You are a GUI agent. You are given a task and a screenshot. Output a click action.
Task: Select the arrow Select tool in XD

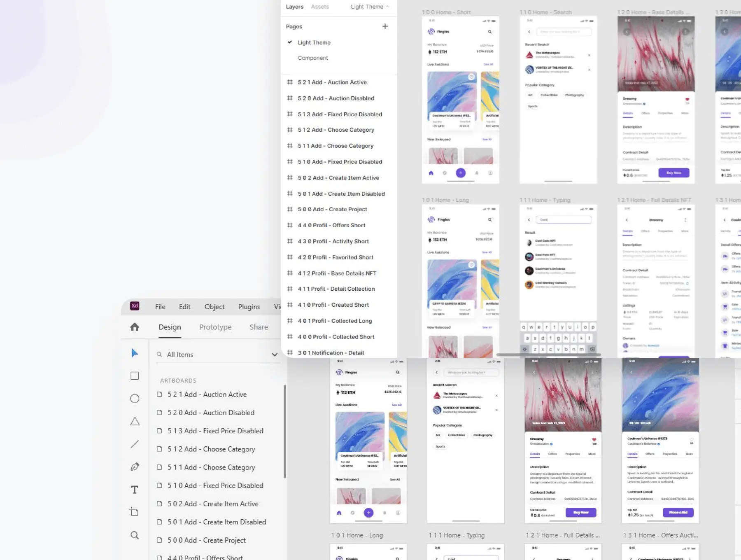pos(134,353)
